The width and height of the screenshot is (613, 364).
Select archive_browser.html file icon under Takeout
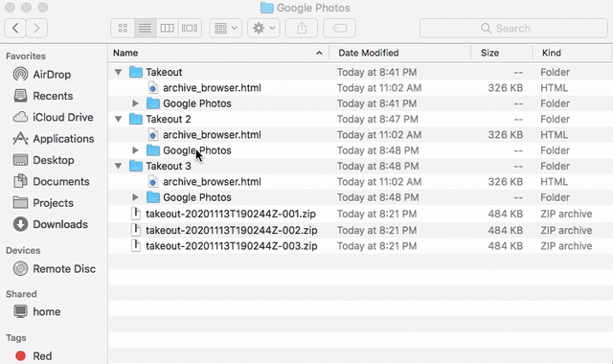pos(153,87)
